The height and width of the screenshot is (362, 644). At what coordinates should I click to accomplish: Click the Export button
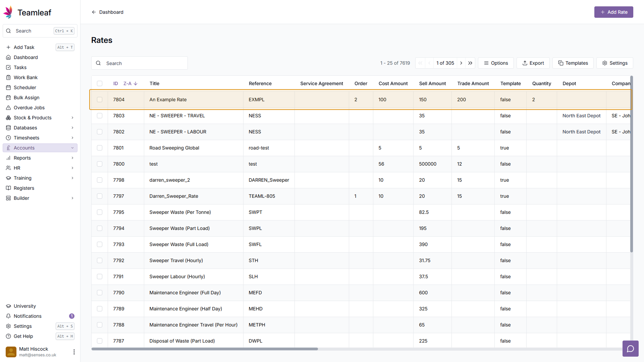(533, 63)
